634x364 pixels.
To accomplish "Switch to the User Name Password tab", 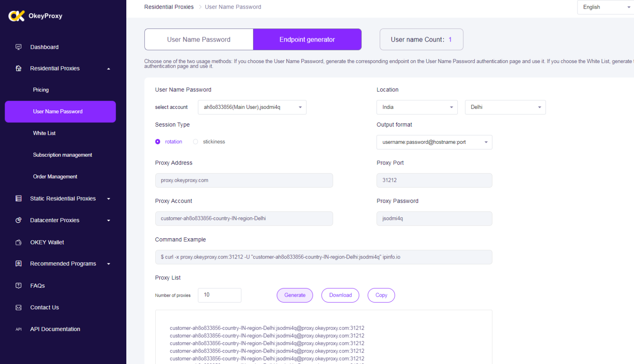I will (199, 40).
